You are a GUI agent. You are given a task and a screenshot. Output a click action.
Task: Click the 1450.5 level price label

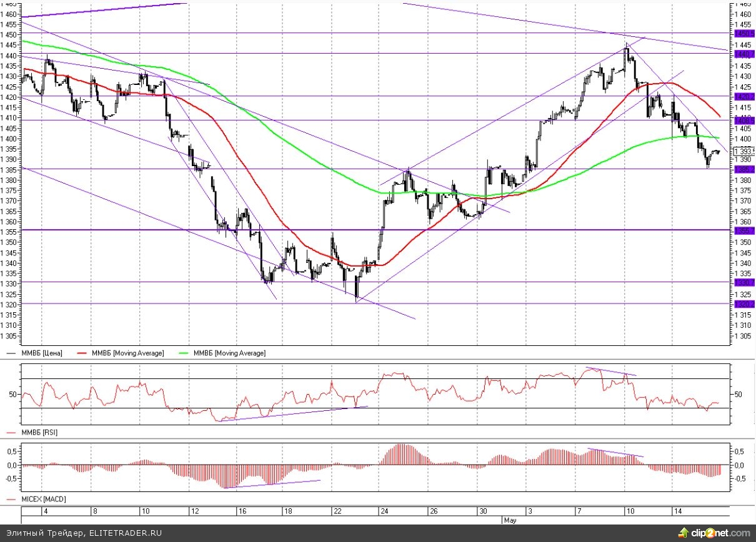pos(744,33)
